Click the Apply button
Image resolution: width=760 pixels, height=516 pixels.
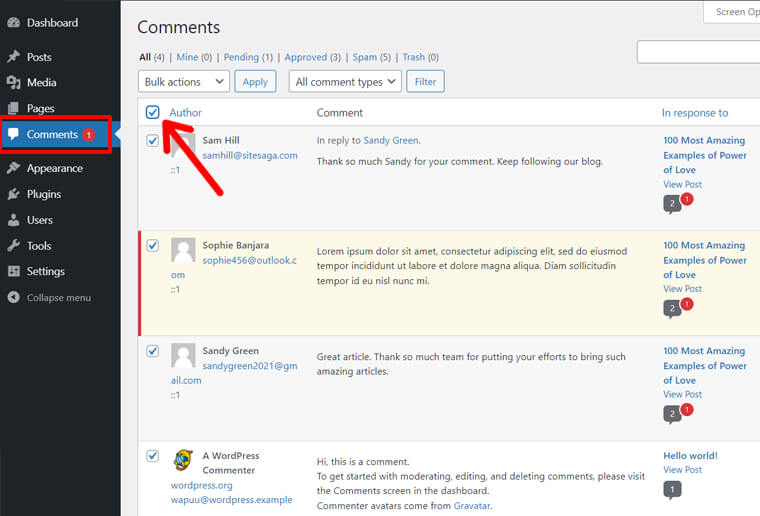pyautogui.click(x=255, y=81)
